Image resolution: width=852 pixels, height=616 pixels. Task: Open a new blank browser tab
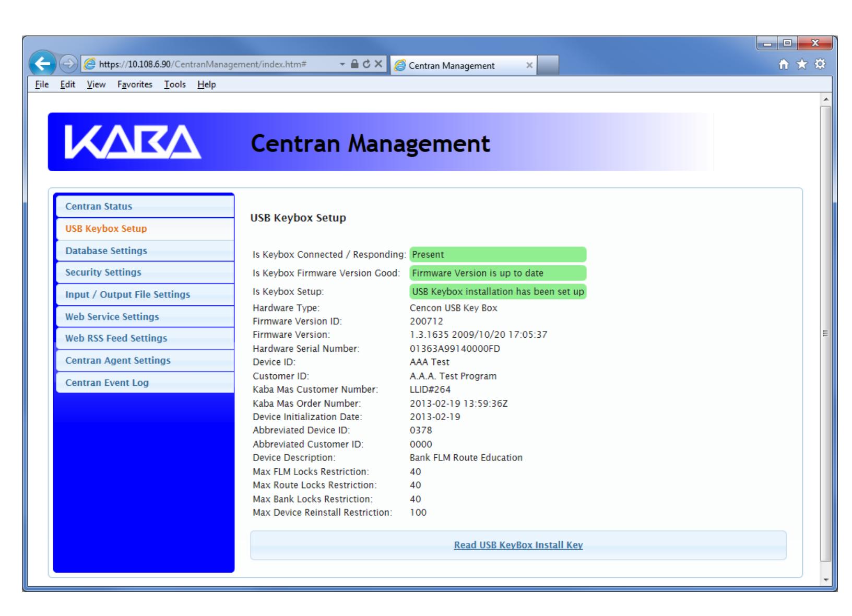(x=548, y=65)
